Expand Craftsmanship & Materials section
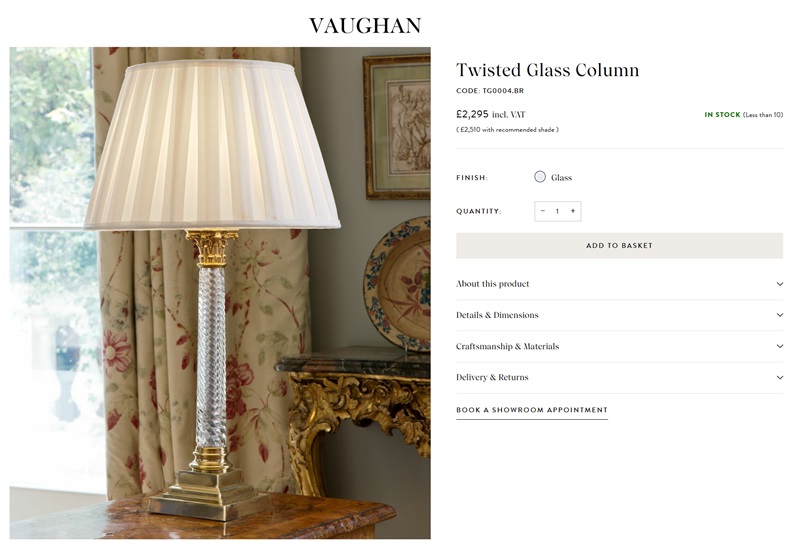The width and height of the screenshot is (800, 548). 619,346
